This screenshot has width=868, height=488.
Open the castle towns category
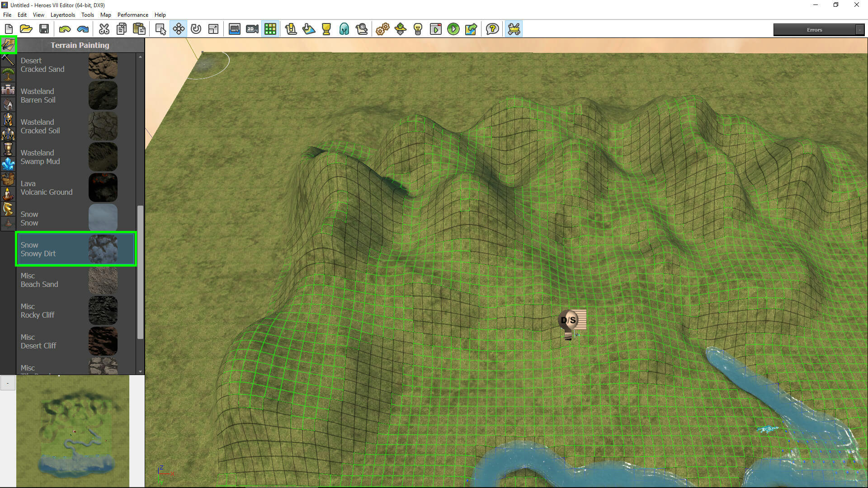point(8,89)
